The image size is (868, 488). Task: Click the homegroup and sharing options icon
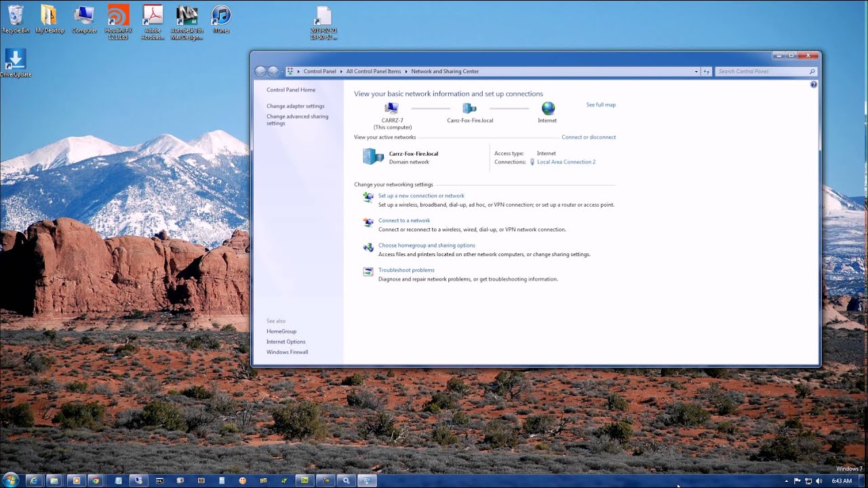pos(368,247)
